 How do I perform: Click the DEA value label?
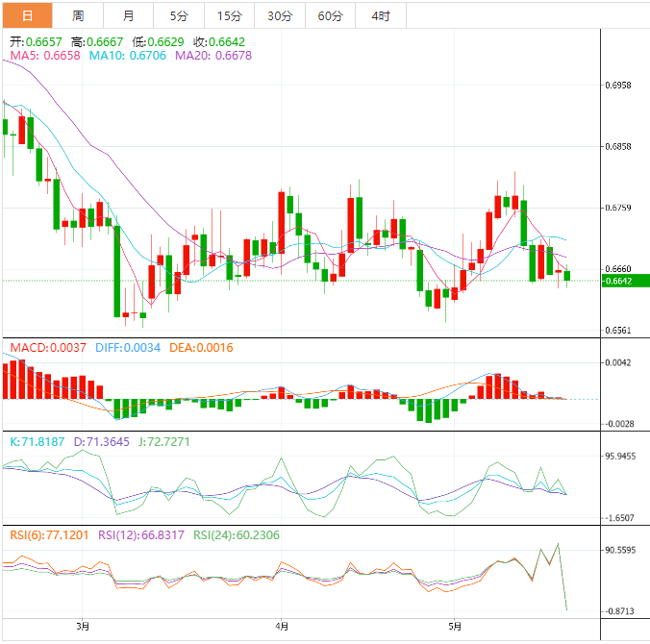[x=197, y=348]
